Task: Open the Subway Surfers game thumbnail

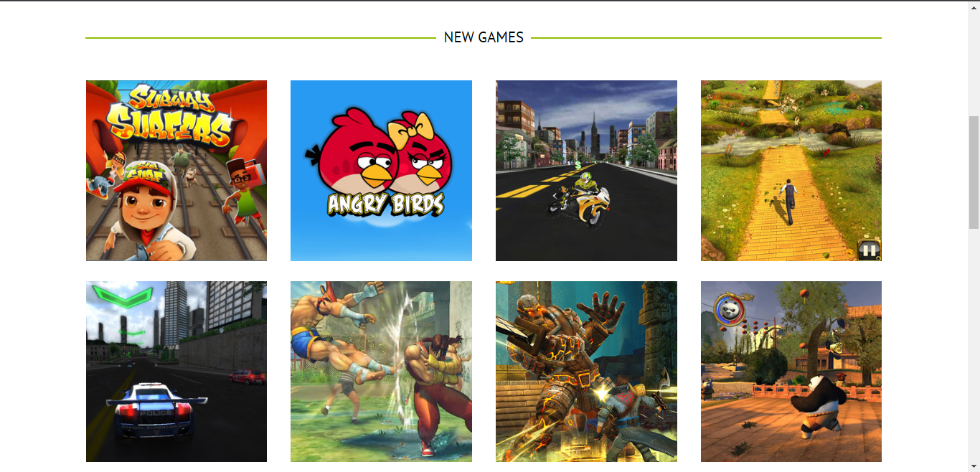Action: [x=176, y=171]
